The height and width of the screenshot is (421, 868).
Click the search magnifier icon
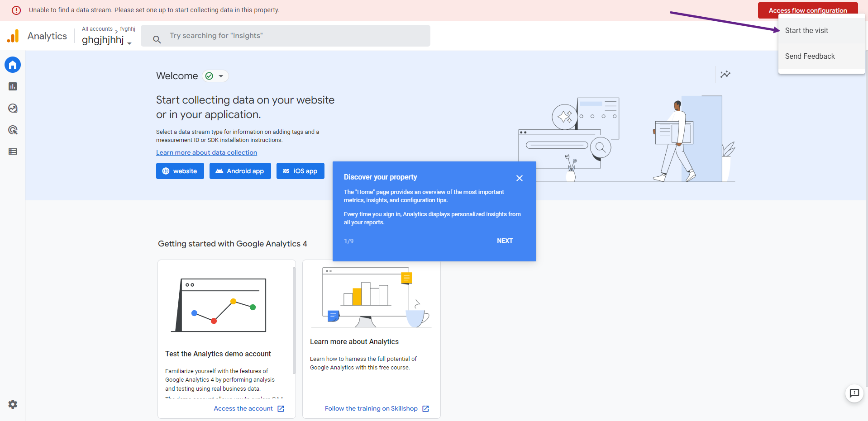pos(157,39)
